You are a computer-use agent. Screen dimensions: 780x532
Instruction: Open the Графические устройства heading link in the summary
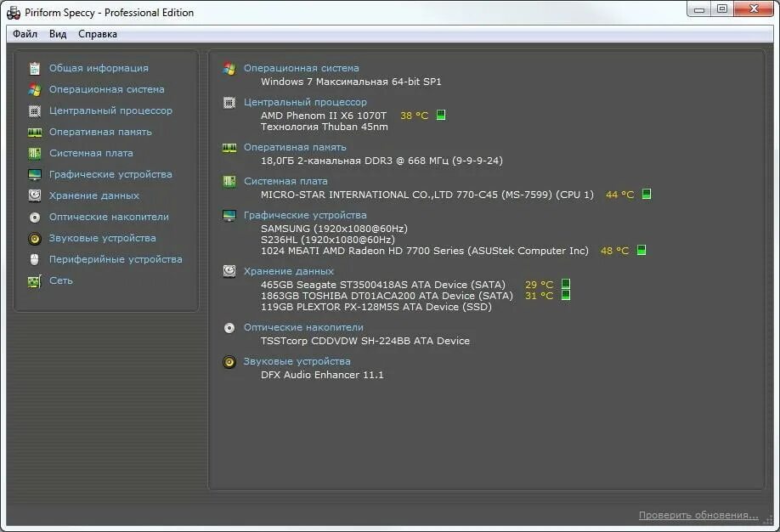point(305,215)
